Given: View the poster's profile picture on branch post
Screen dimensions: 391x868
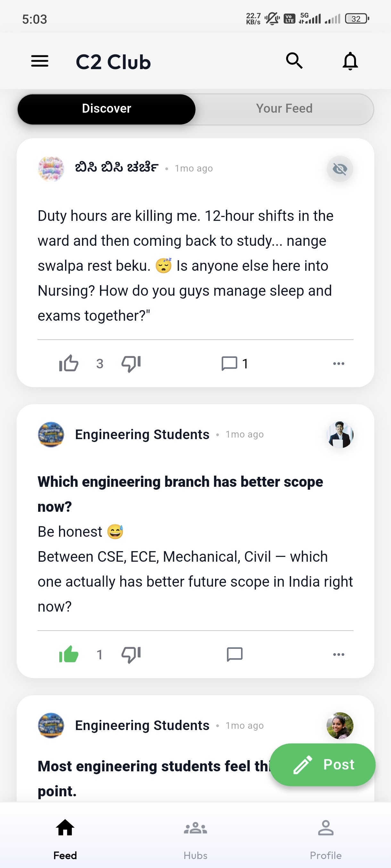Looking at the screenshot, I should coord(340,434).
